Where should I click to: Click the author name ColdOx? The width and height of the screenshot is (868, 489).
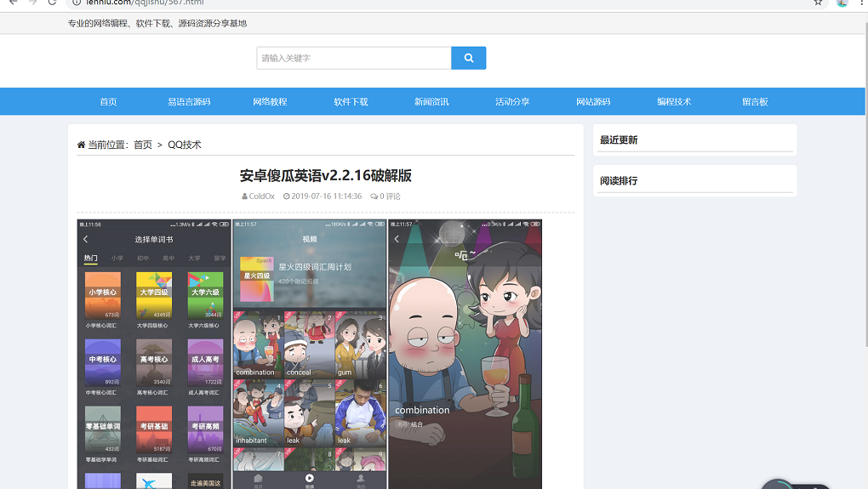coord(262,196)
